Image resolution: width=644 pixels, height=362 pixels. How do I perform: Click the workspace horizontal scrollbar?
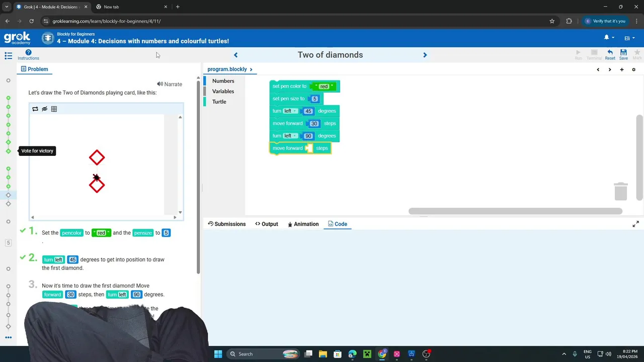(515, 211)
